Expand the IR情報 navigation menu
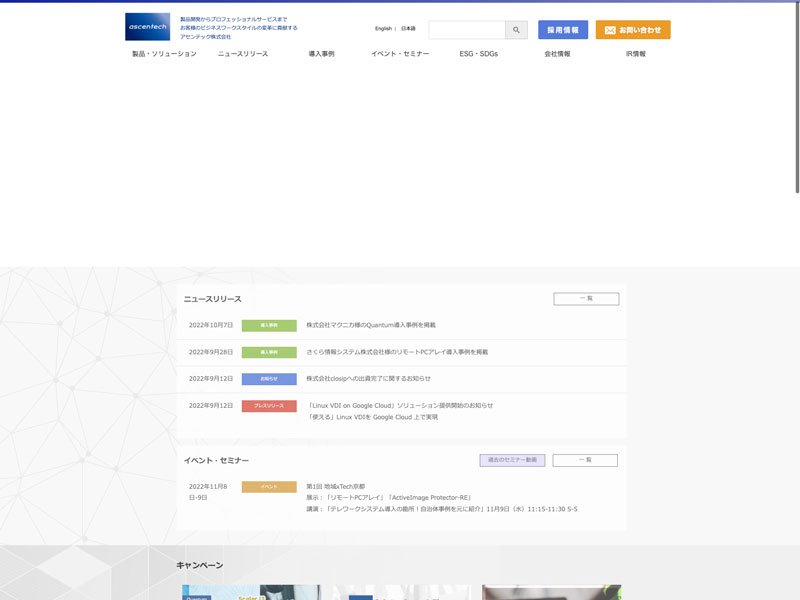Screen dimensions: 800x600 pyautogui.click(x=636, y=54)
